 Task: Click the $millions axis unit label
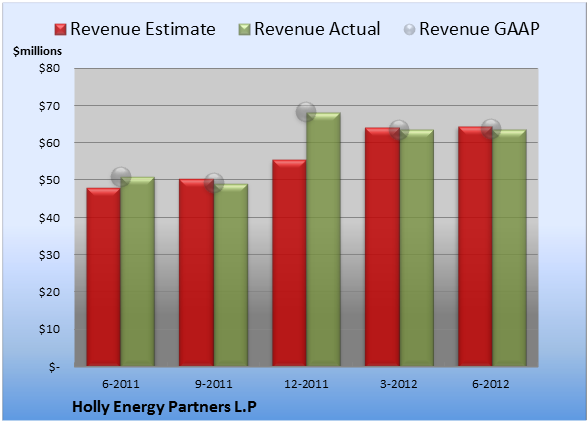coord(37,51)
